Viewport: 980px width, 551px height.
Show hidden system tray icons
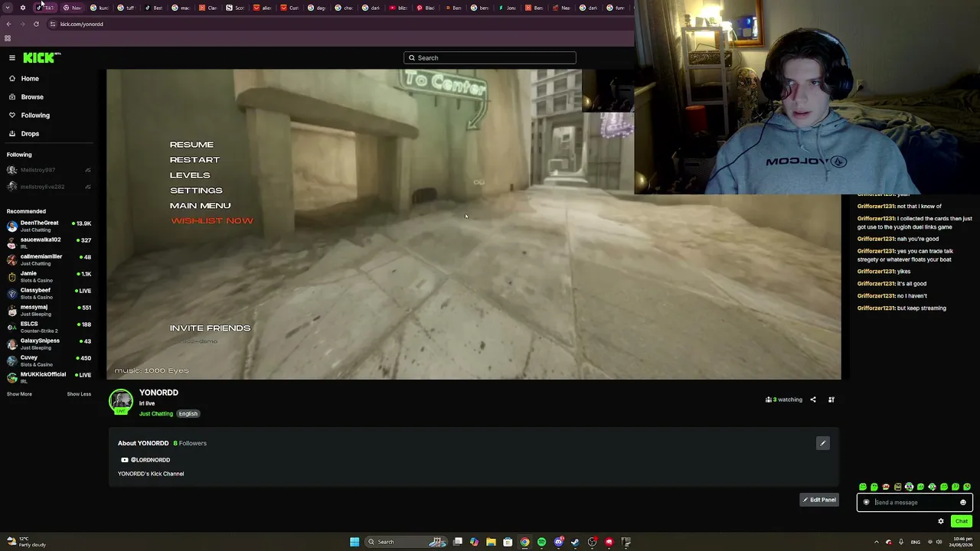[x=877, y=542]
